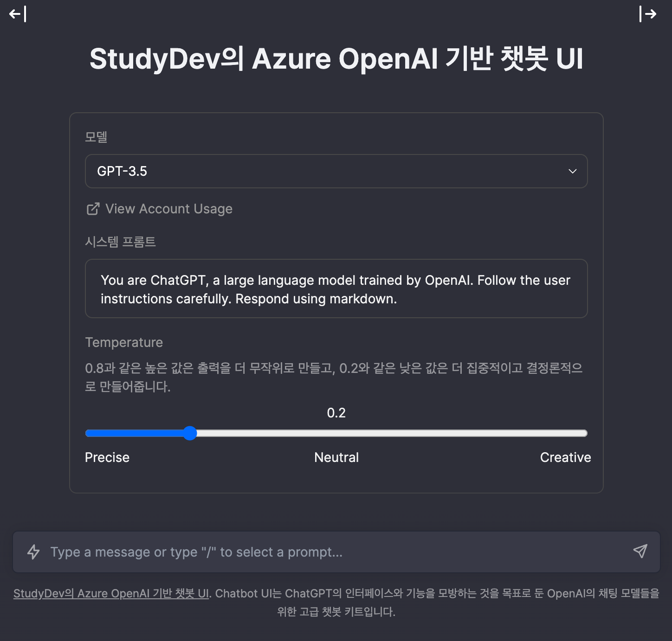The image size is (672, 641).
Task: Open StudyDev Azure OpenAI footer link
Action: (111, 593)
